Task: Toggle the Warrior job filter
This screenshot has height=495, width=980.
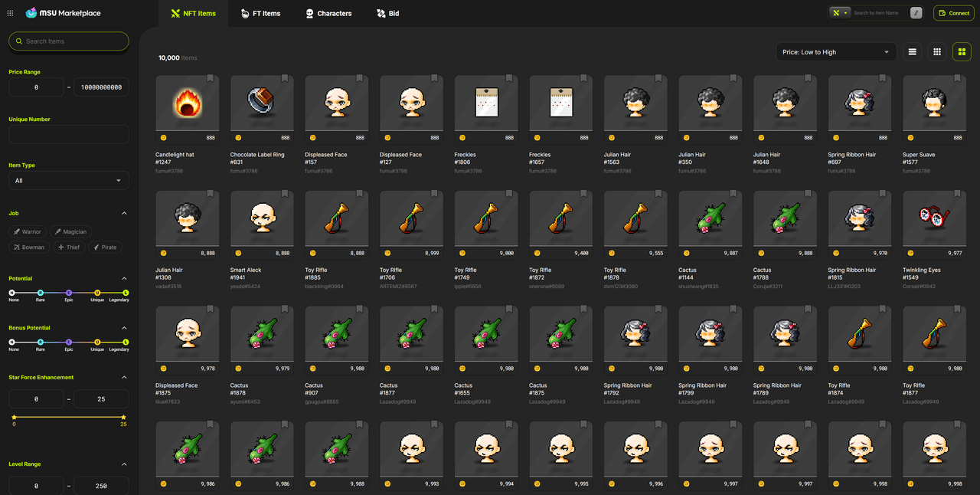Action: pyautogui.click(x=28, y=231)
